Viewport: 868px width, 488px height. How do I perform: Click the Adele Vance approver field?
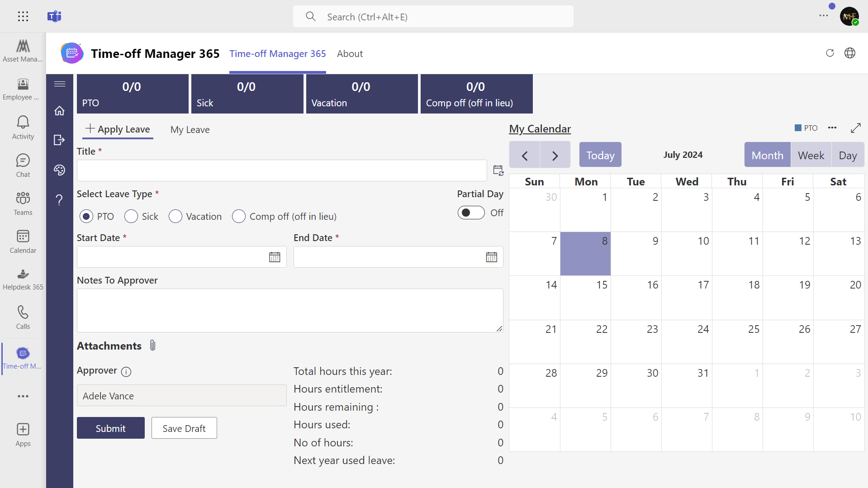click(x=182, y=396)
